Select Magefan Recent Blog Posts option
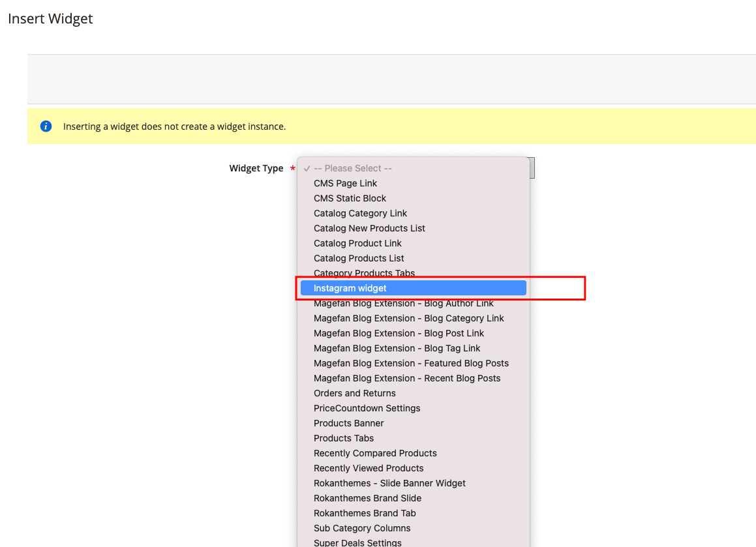Screen dimensions: 756x547 coord(413,378)
